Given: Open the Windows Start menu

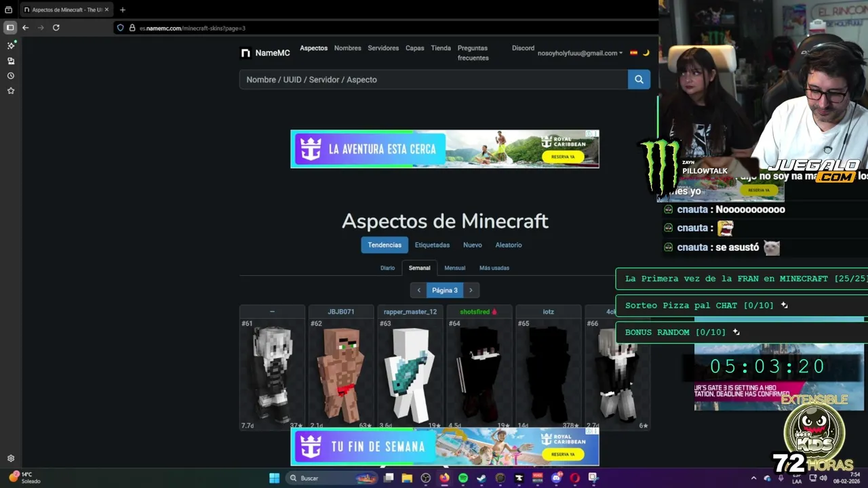Looking at the screenshot, I should pos(274,478).
